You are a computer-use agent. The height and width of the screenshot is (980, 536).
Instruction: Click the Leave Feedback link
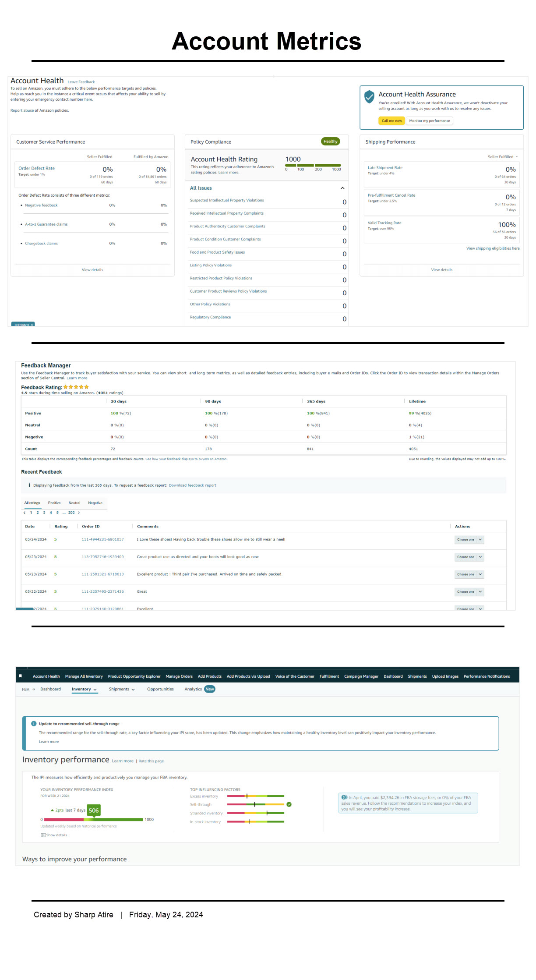pos(81,82)
